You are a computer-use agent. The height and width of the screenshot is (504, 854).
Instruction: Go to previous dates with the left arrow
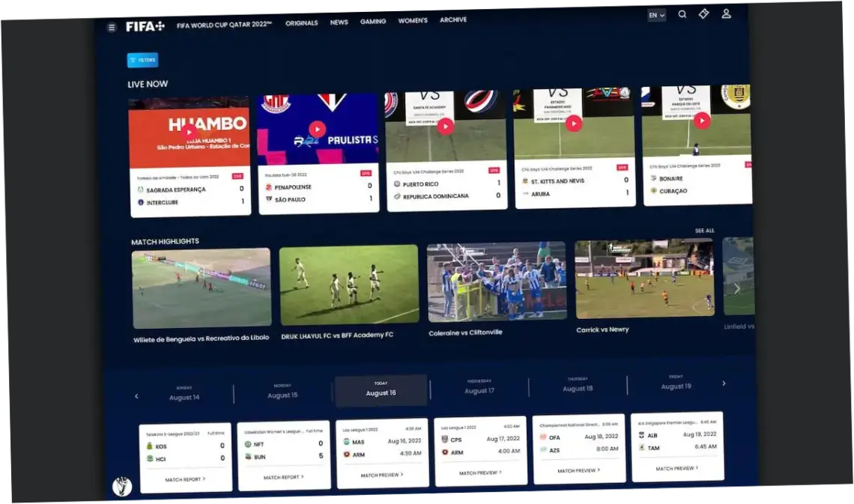(136, 396)
